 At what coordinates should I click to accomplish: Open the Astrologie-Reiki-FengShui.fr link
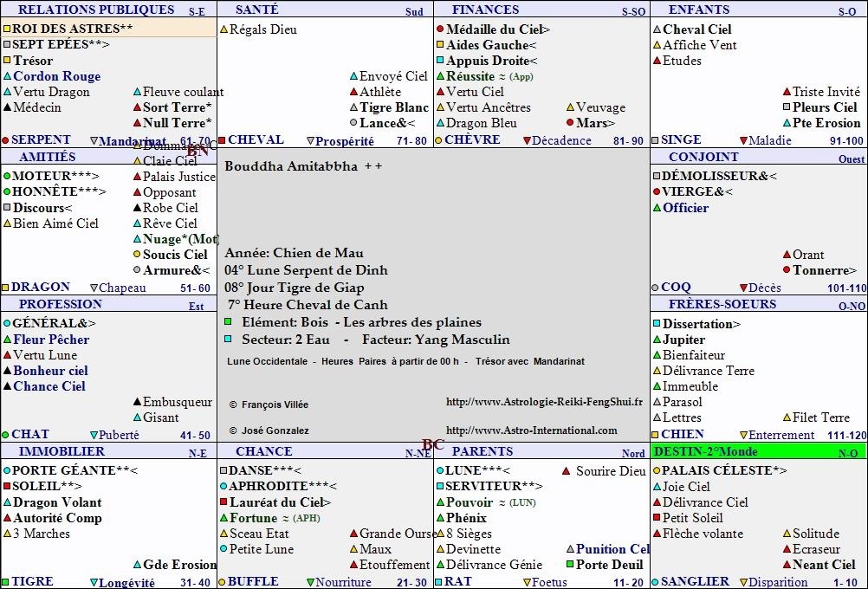click(x=544, y=402)
